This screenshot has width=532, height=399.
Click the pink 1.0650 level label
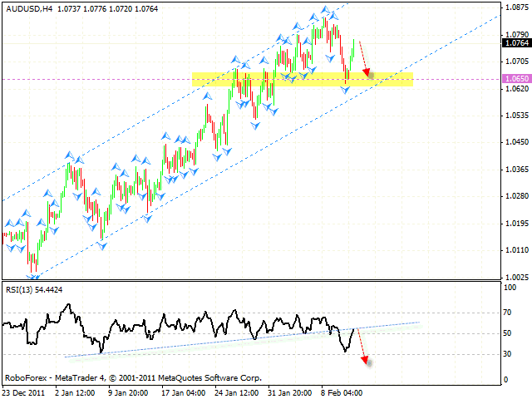[515, 79]
